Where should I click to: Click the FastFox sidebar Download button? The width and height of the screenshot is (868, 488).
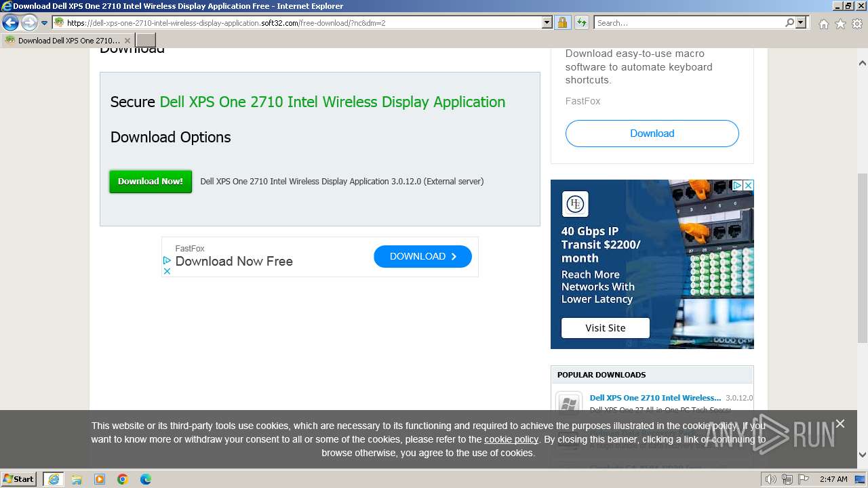point(652,134)
